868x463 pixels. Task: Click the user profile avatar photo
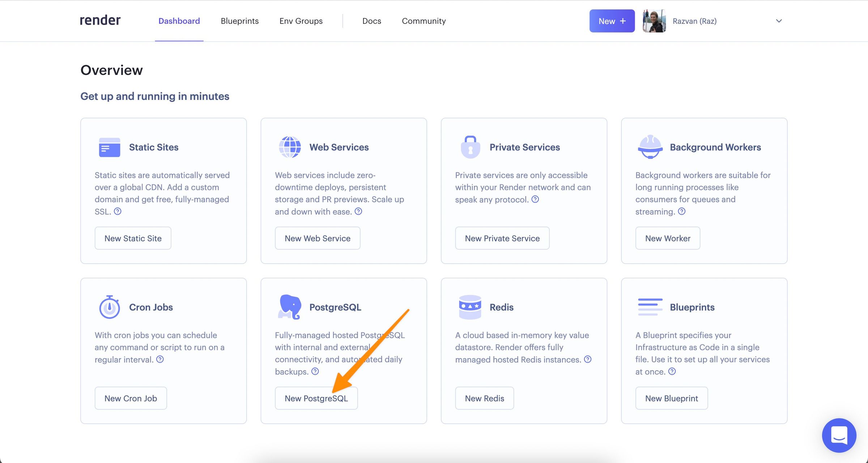[654, 21]
